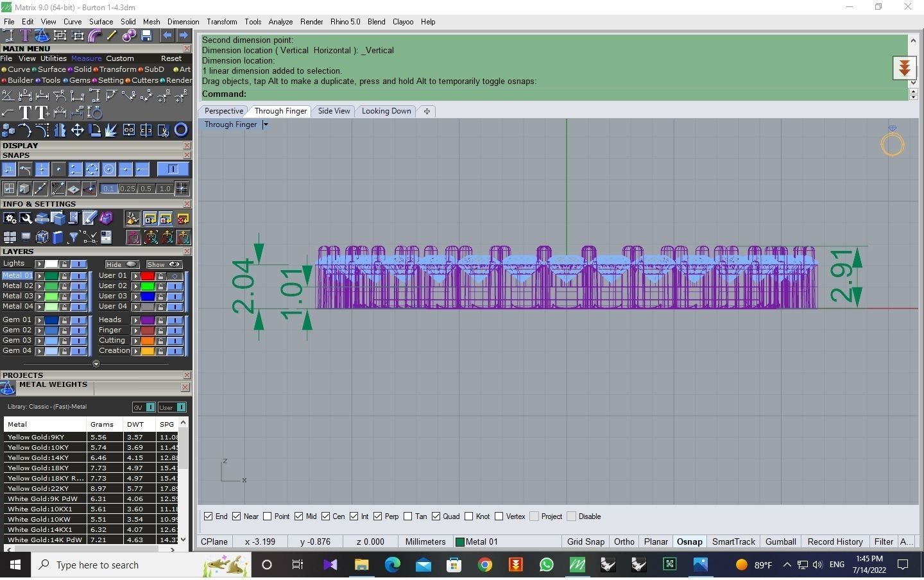Expand the command history double-arrow button

(904, 67)
